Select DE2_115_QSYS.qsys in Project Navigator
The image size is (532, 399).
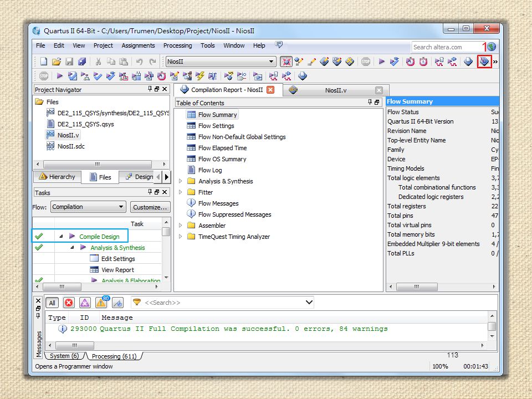(86, 124)
